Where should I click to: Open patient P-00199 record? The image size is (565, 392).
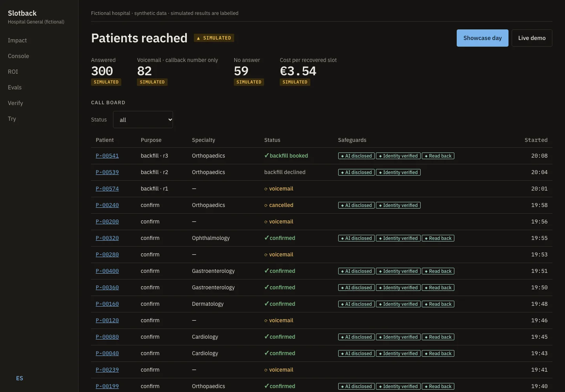tap(107, 386)
